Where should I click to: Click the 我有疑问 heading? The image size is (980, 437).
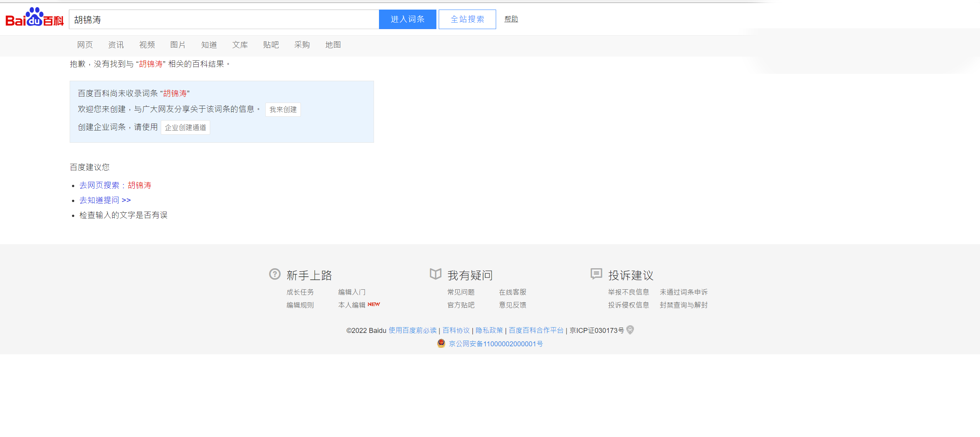[x=470, y=276]
